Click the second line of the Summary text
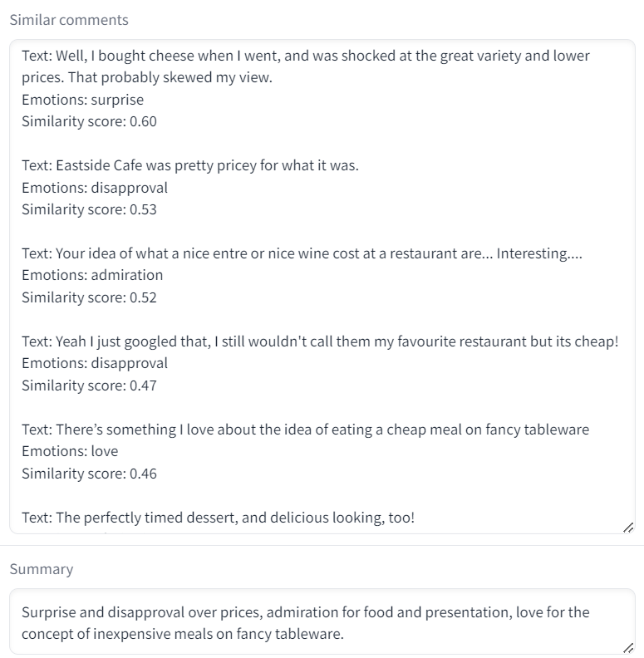Viewport: 644px width, 658px height. coord(183,634)
